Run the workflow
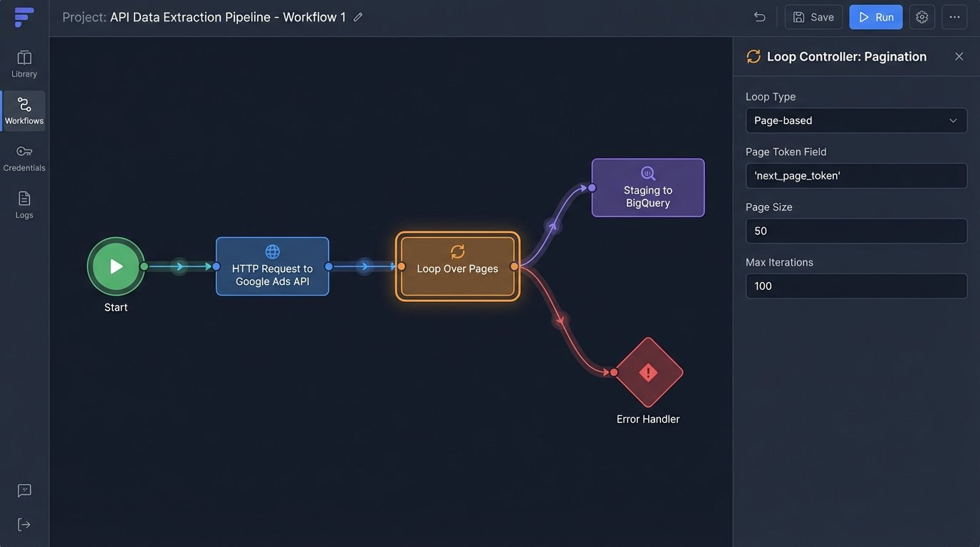The width and height of the screenshot is (980, 547). point(875,16)
